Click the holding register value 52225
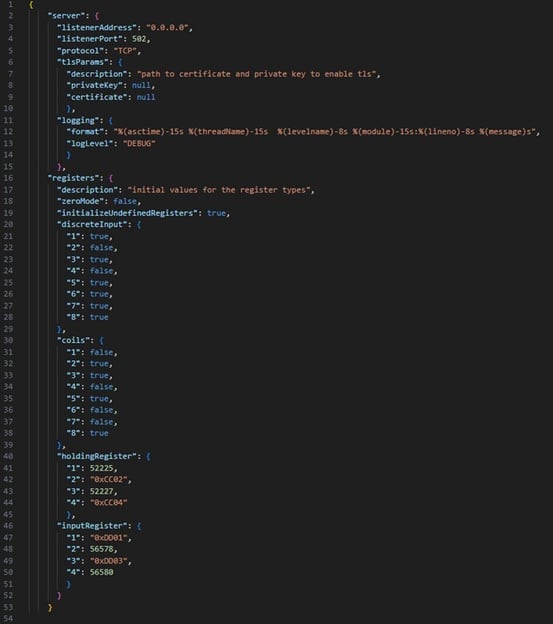 (101, 468)
